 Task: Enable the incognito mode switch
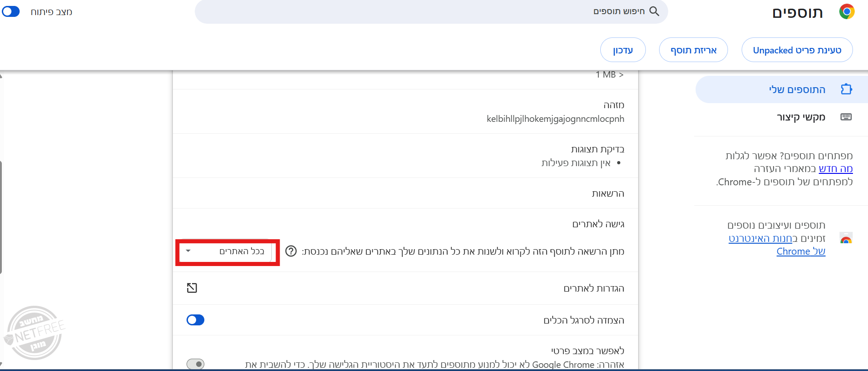pos(195,364)
